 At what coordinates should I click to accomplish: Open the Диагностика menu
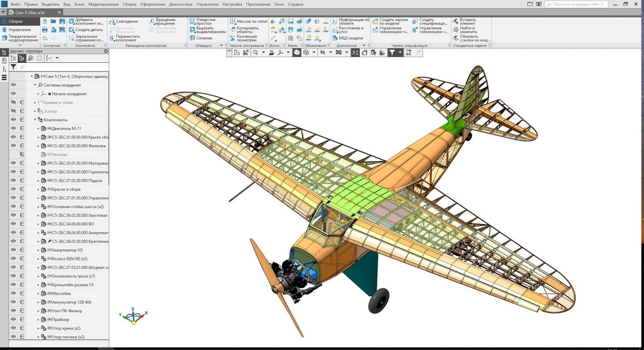click(x=180, y=4)
